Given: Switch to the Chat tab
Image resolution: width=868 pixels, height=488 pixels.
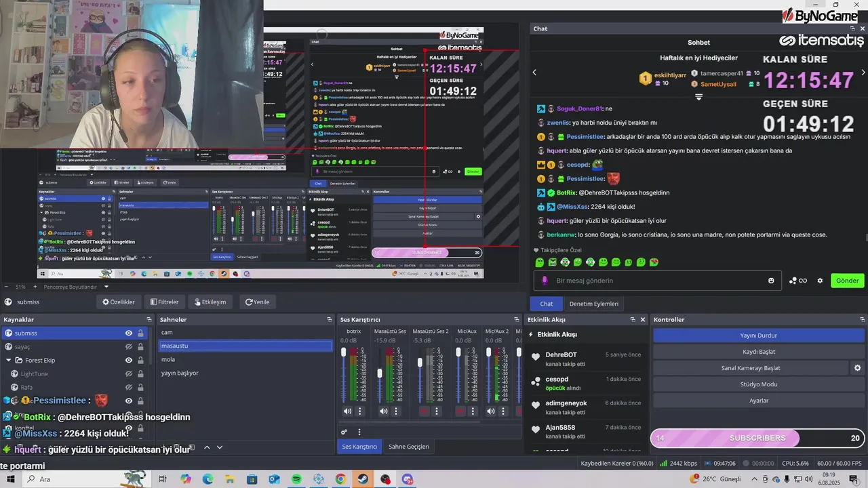Looking at the screenshot, I should pos(547,304).
